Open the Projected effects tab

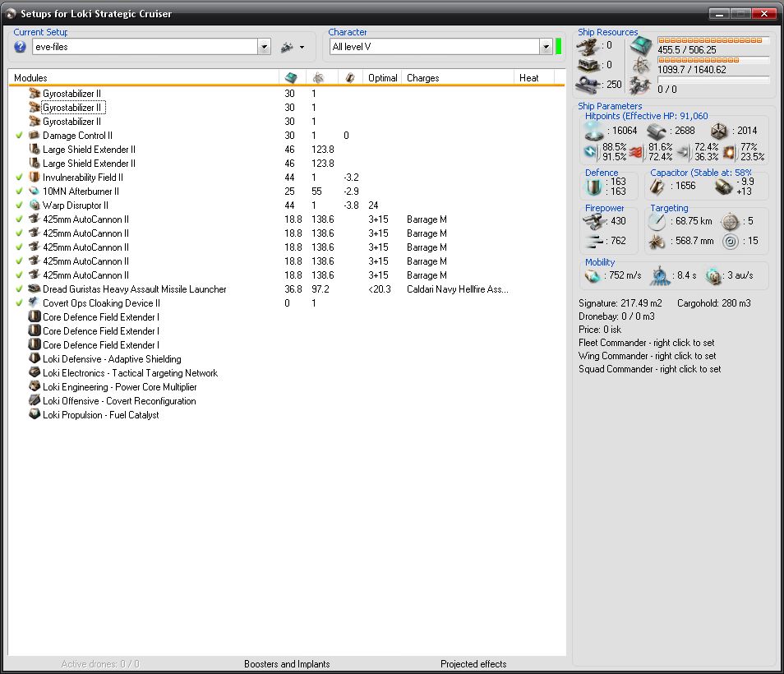[x=473, y=664]
